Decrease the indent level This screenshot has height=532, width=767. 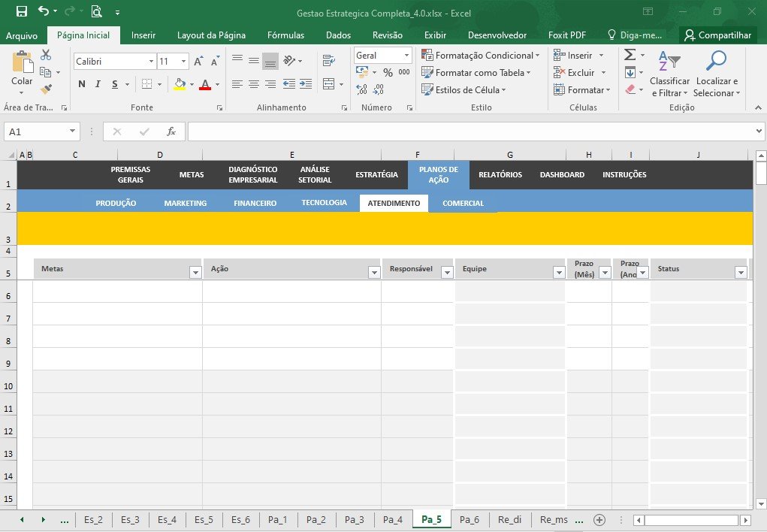[x=289, y=84]
